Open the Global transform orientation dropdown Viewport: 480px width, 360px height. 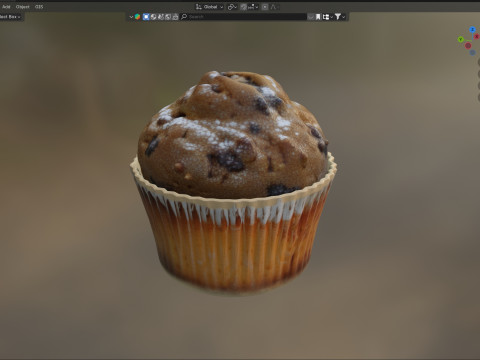click(x=209, y=7)
